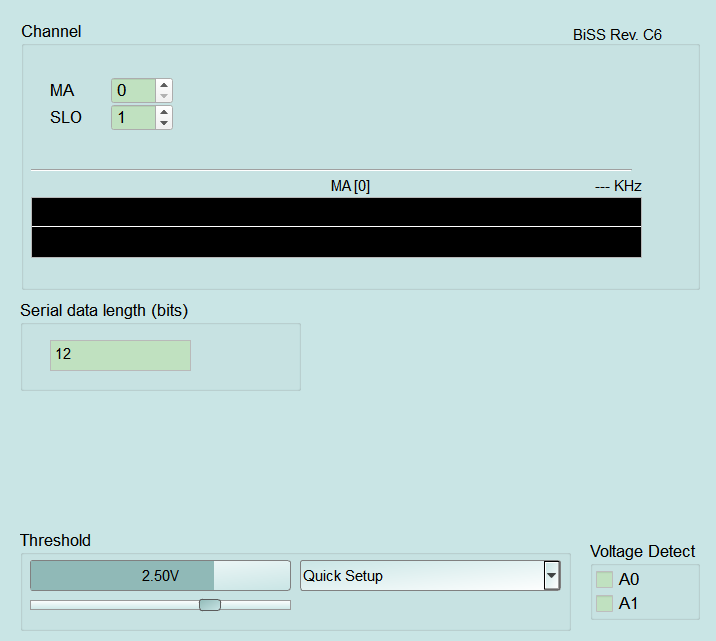Click the Threshold section label

(x=55, y=541)
